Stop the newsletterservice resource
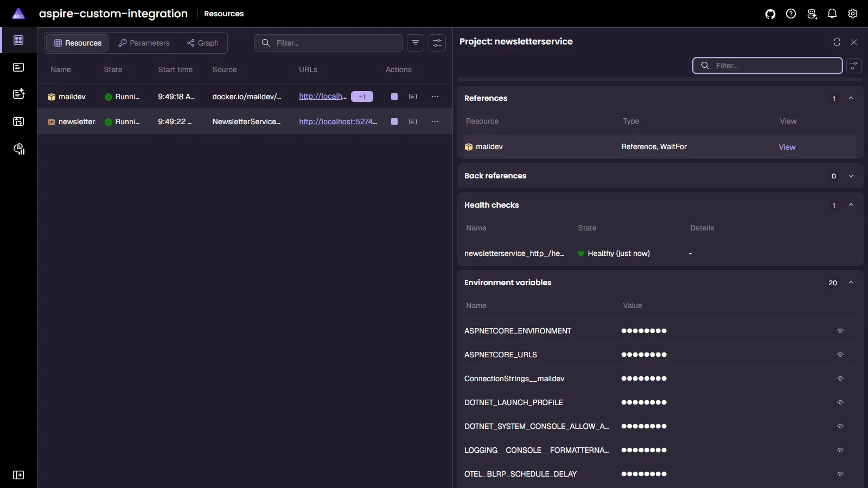The height and width of the screenshot is (488, 868). pos(394,121)
